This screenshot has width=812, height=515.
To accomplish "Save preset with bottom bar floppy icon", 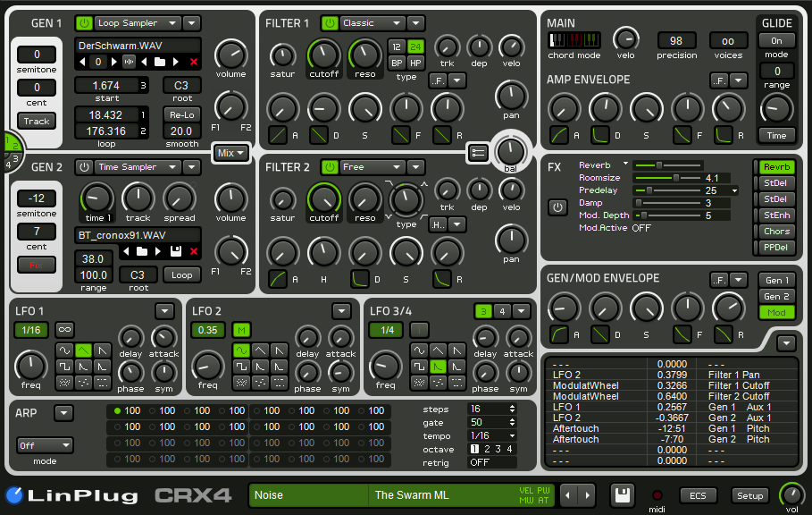I will [x=623, y=495].
